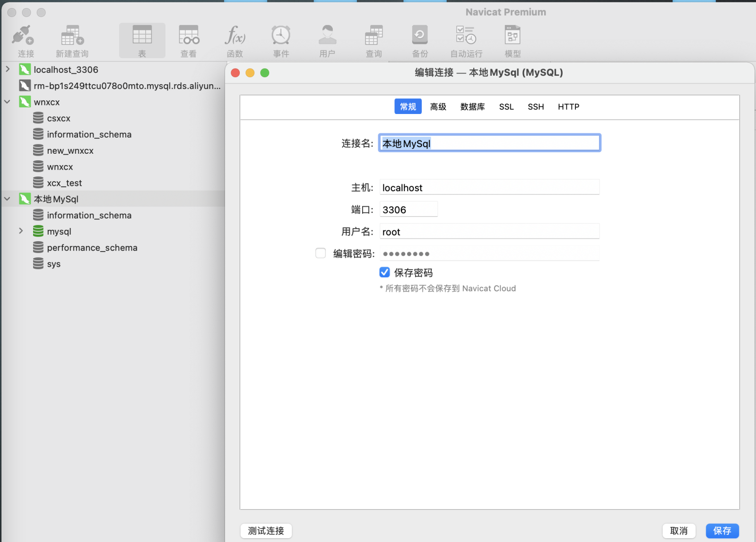Select performance_schema in the sidebar

[x=113, y=247]
